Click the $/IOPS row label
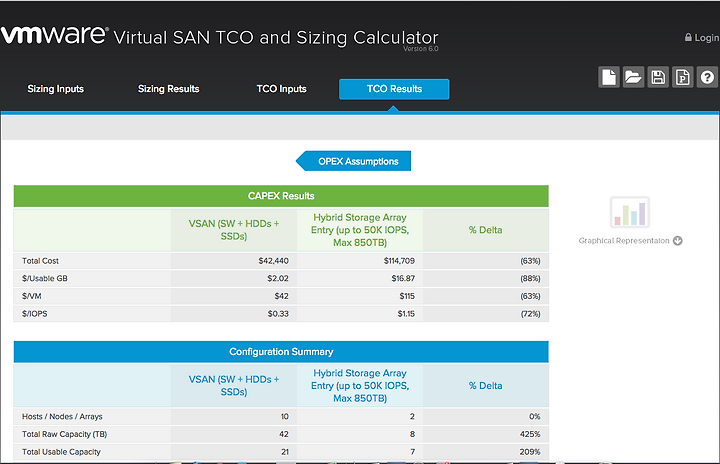This screenshot has width=720, height=464. point(34,314)
